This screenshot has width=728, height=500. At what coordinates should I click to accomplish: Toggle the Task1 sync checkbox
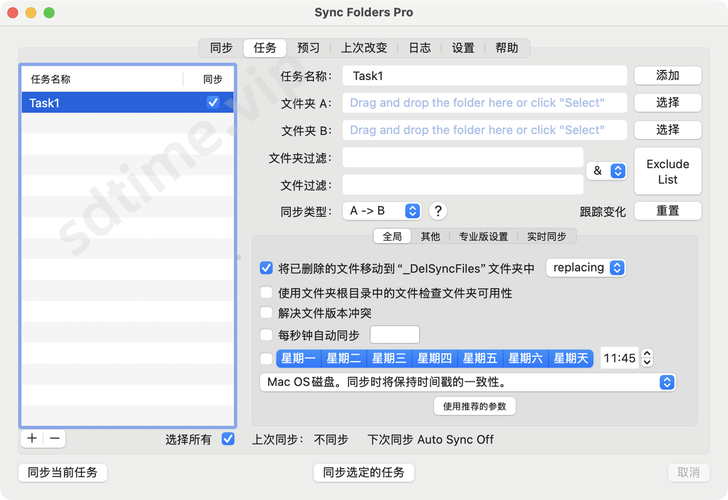click(x=212, y=102)
